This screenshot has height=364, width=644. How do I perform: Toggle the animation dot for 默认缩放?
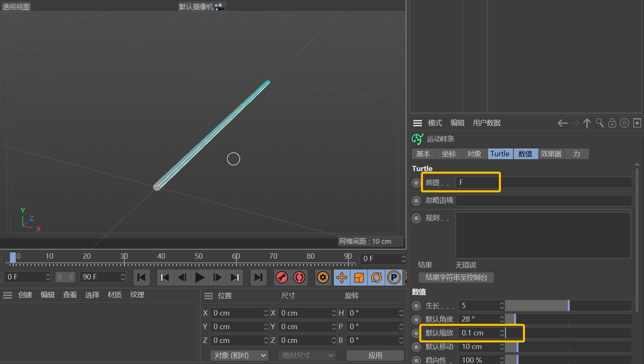416,333
